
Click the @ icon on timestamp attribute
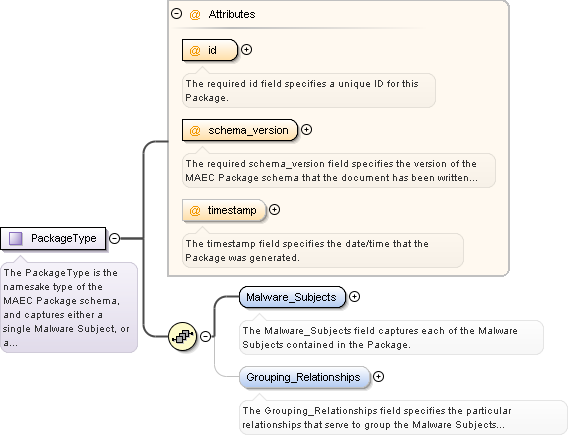point(195,210)
